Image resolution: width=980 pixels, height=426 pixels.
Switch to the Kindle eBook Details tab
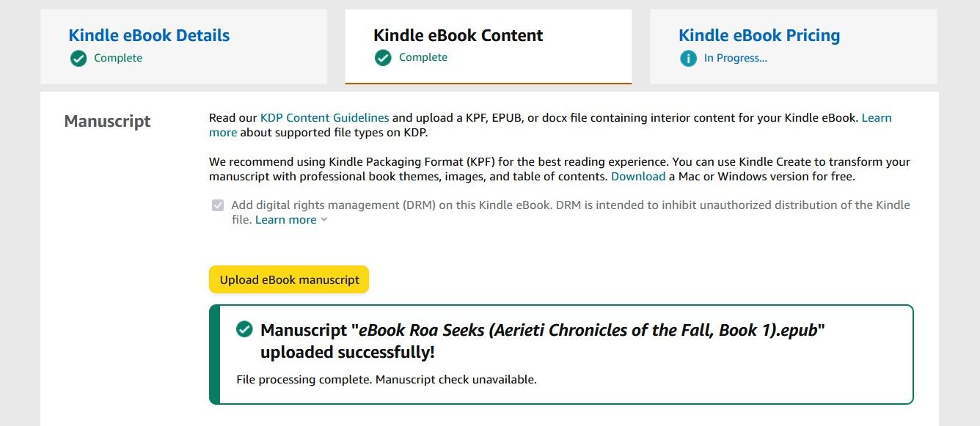(148, 34)
